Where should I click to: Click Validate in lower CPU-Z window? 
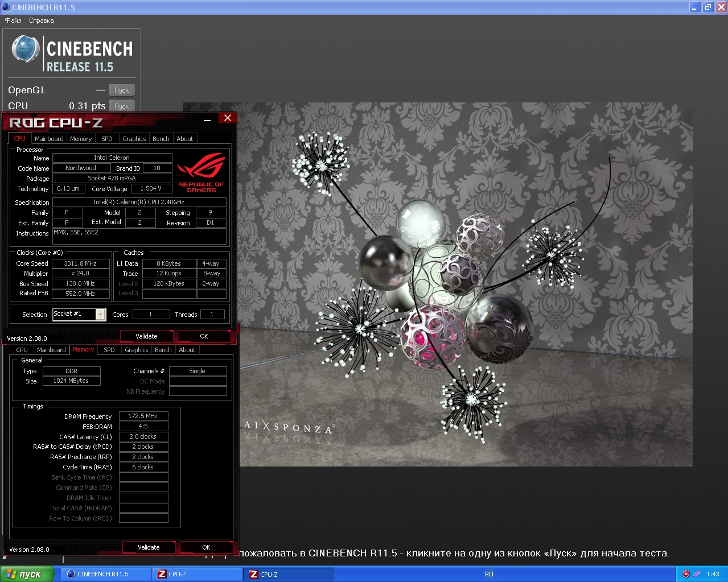point(149,547)
